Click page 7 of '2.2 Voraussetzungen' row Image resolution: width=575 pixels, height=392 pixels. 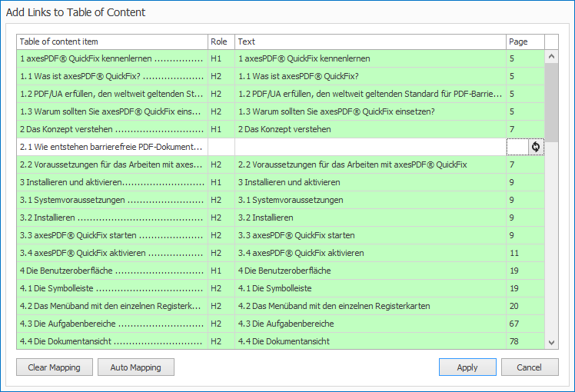pyautogui.click(x=526, y=164)
